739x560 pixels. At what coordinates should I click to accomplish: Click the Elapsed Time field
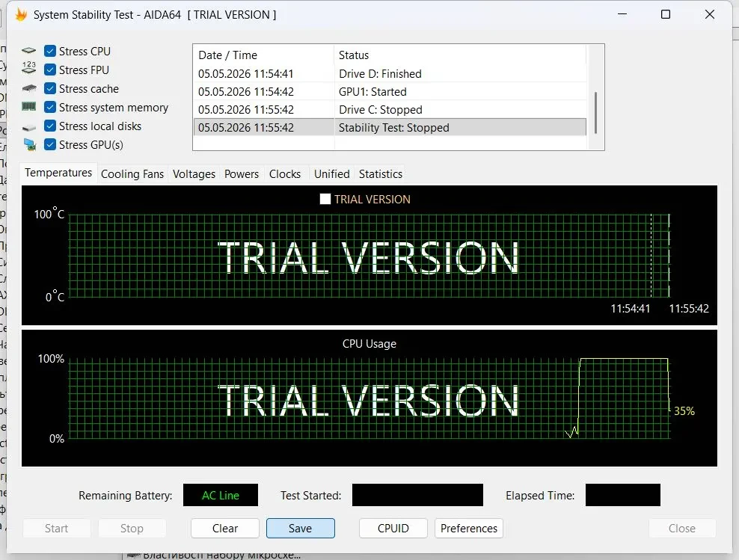pos(622,496)
